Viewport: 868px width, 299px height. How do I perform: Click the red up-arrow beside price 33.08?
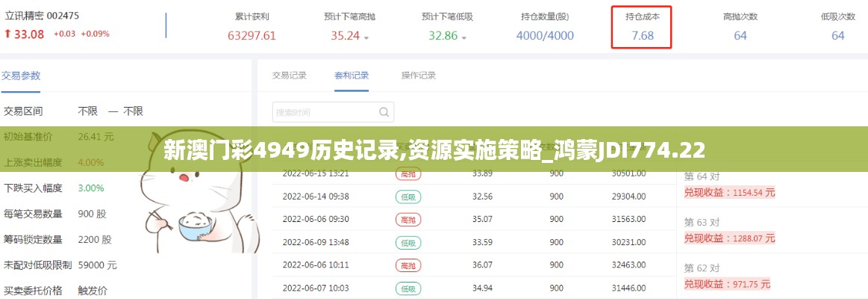(7, 34)
